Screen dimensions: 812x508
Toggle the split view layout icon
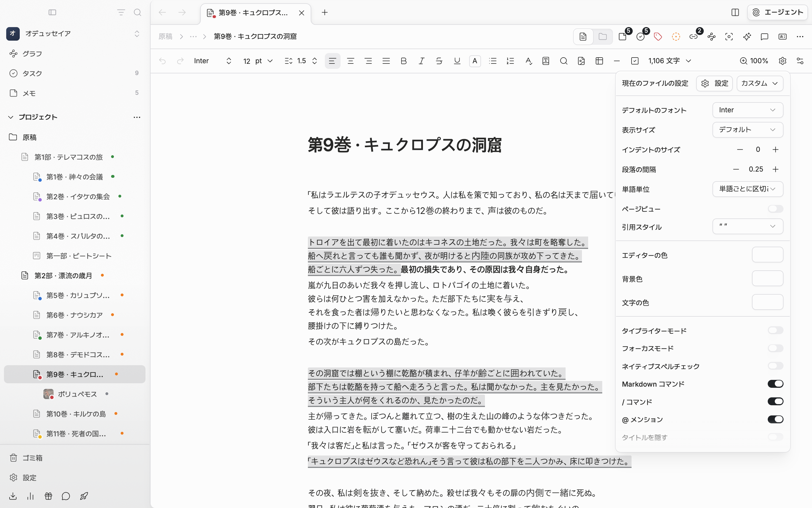coord(735,12)
